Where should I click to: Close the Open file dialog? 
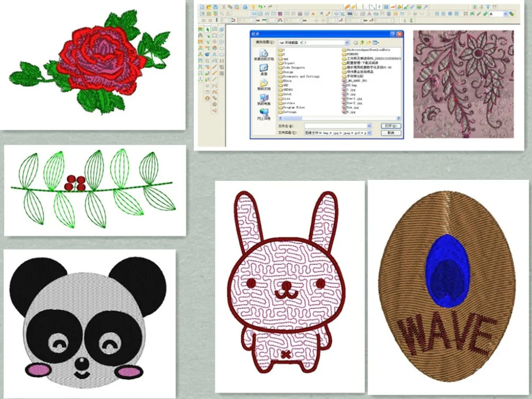pyautogui.click(x=400, y=34)
